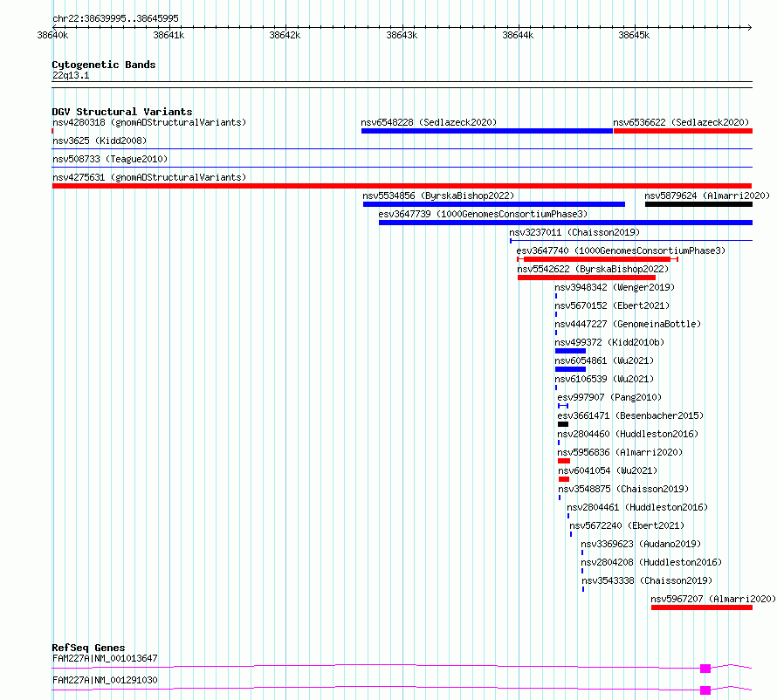Click the red bar of nsv4275631
The image size is (777, 700).
(402, 186)
